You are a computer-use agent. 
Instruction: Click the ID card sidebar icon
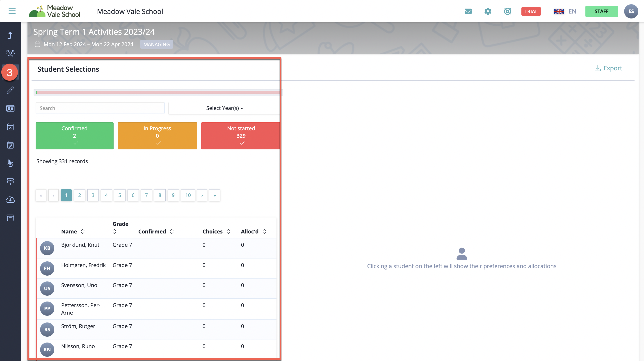coord(10,108)
